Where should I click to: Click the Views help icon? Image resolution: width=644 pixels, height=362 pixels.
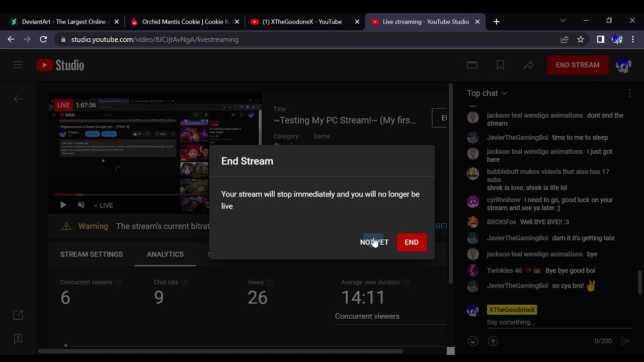point(270,283)
